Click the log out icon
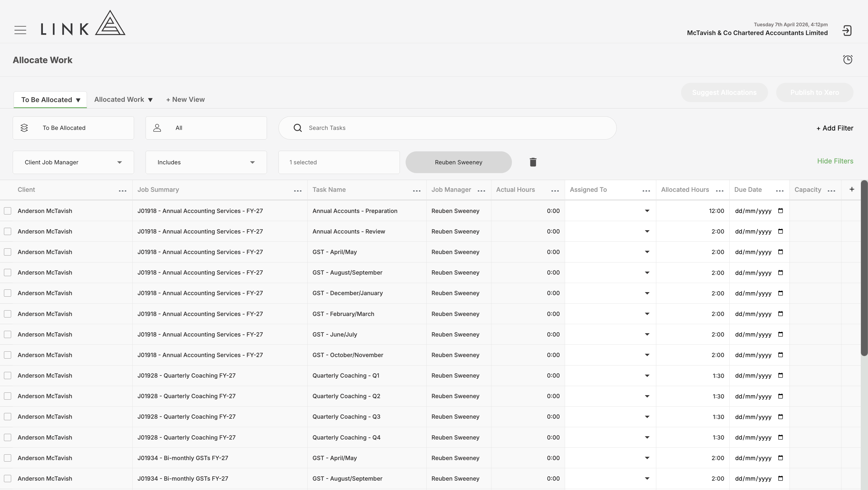 [847, 31]
